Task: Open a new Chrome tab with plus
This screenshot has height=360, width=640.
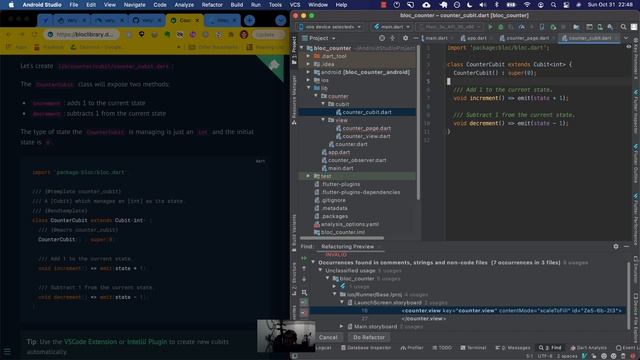Action: [249, 20]
